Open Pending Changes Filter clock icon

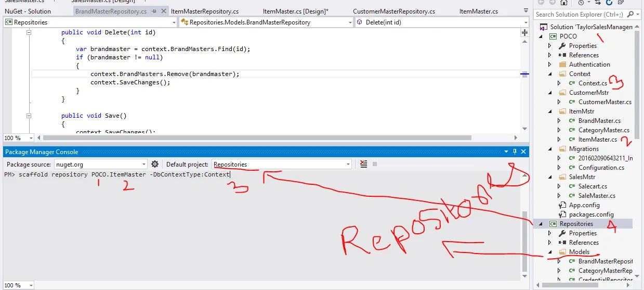[x=581, y=3]
